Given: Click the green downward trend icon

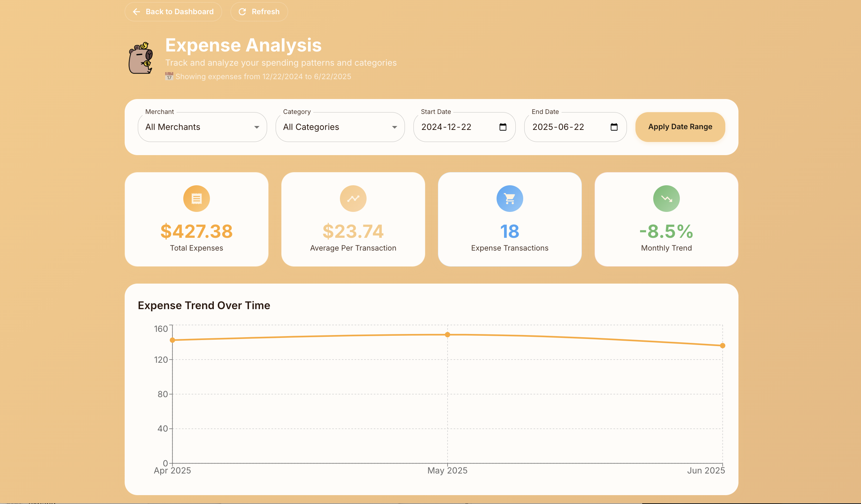Looking at the screenshot, I should tap(666, 198).
